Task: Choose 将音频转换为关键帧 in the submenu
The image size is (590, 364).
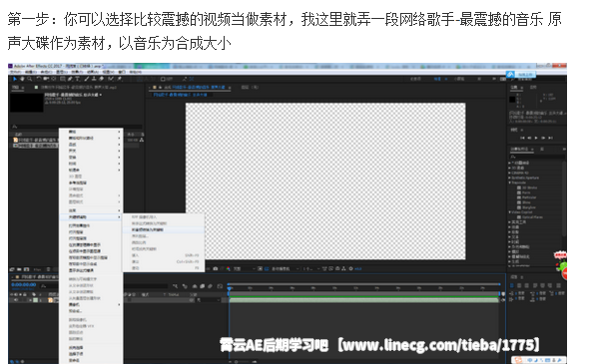Action: tap(163, 229)
